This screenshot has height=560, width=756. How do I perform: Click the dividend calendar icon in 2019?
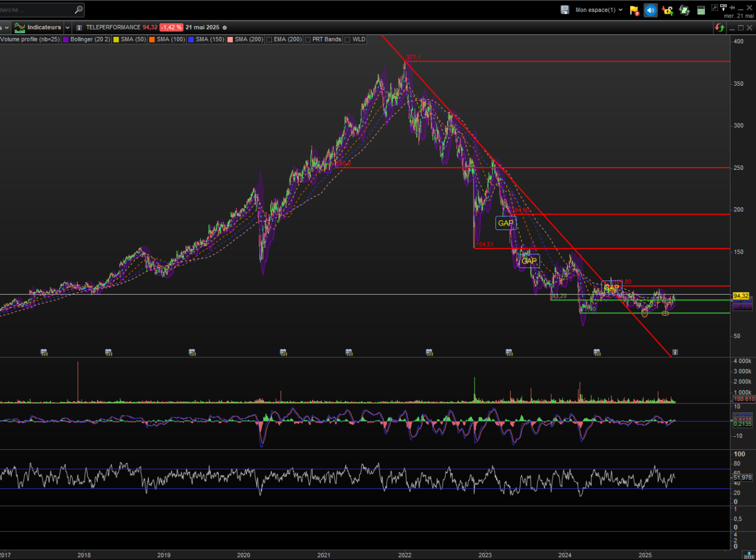tap(192, 352)
